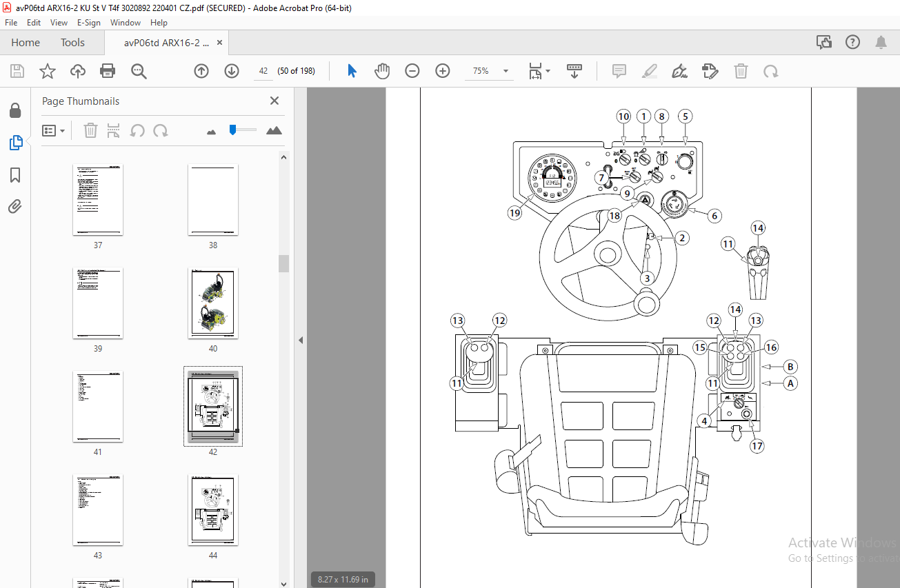Zoom in using the plus circle

click(443, 71)
